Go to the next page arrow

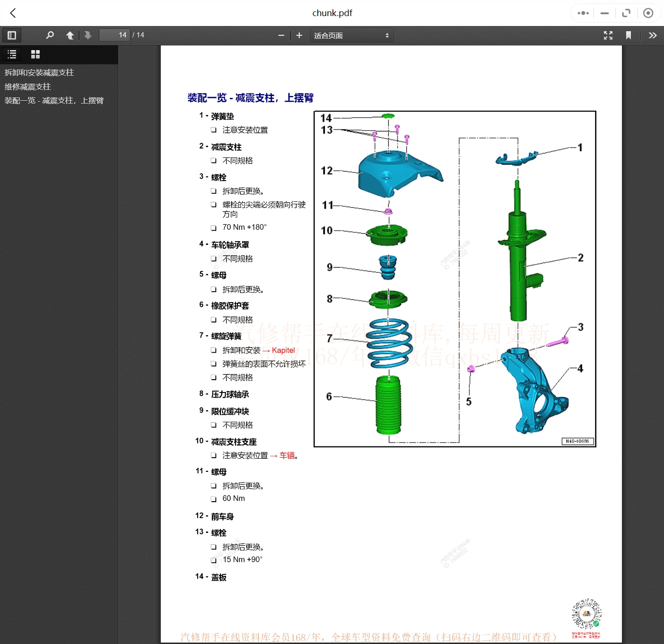coord(87,35)
